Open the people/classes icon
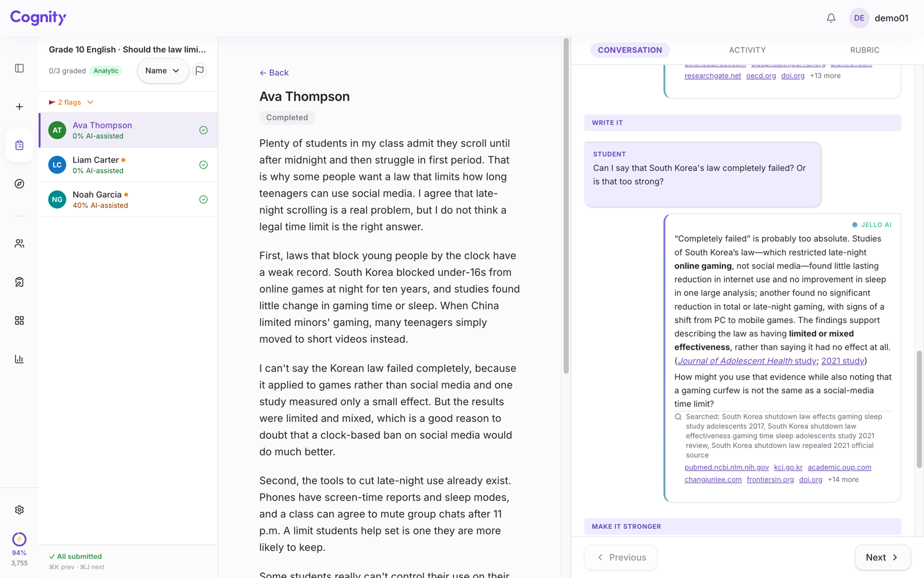 pos(19,243)
